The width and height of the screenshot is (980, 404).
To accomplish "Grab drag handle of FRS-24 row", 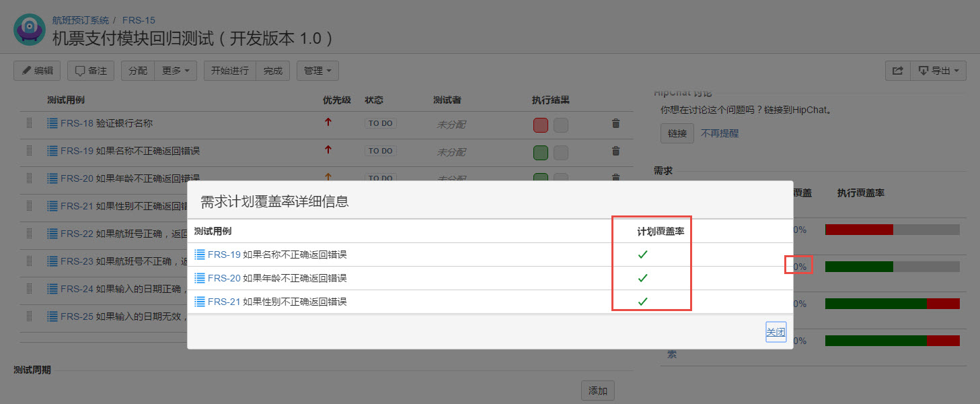I will 29,289.
